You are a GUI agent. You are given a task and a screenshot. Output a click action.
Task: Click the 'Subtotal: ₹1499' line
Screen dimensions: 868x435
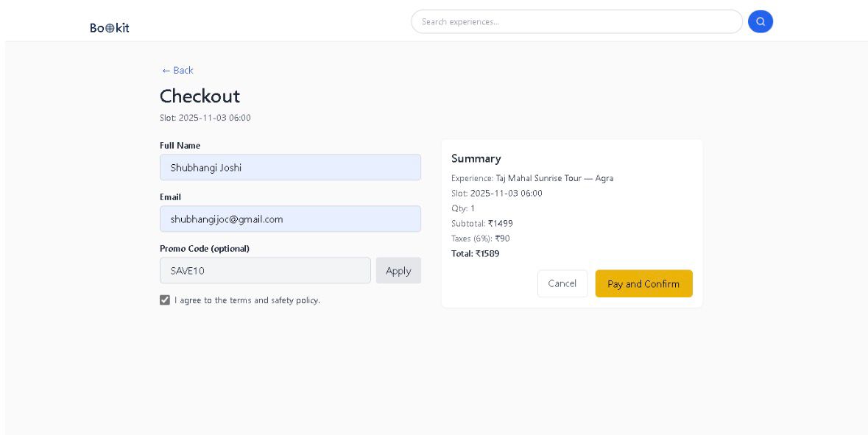click(x=481, y=224)
